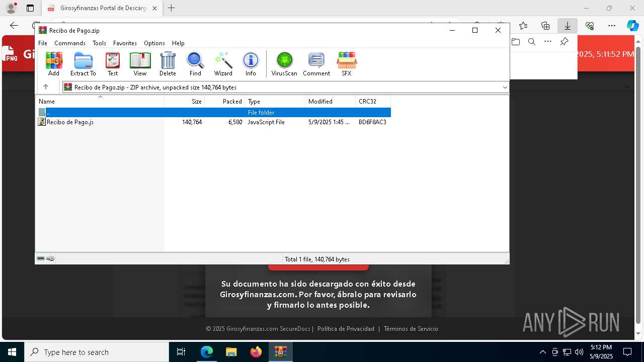Go back in Edge browser
The image size is (644, 362).
tap(14, 26)
